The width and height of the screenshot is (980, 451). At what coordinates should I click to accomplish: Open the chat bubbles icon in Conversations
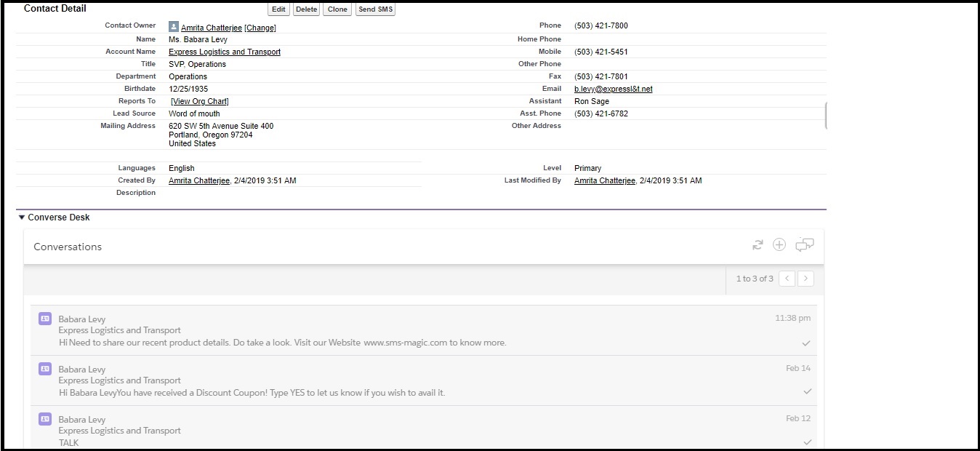804,245
